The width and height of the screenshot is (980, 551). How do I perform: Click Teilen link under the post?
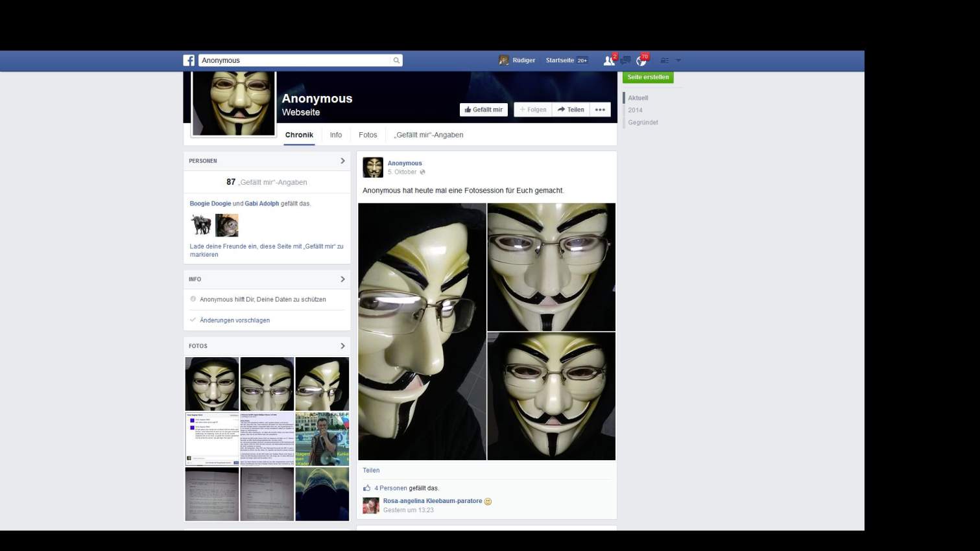pyautogui.click(x=371, y=471)
